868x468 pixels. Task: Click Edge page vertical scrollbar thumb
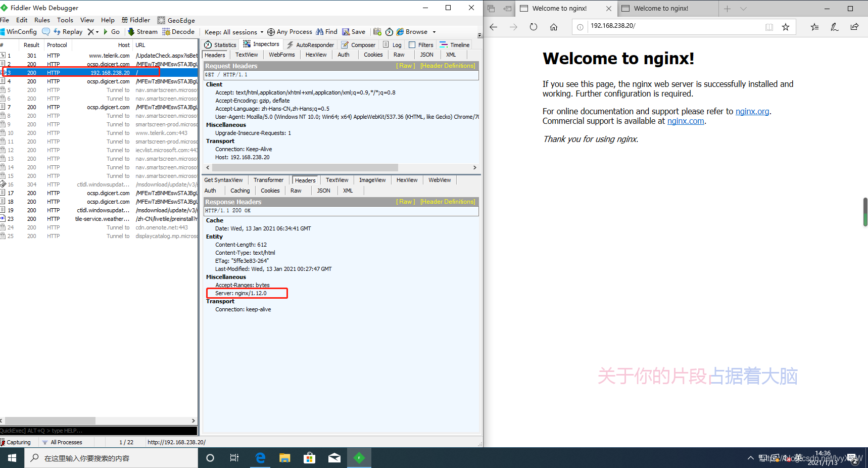coord(865,212)
